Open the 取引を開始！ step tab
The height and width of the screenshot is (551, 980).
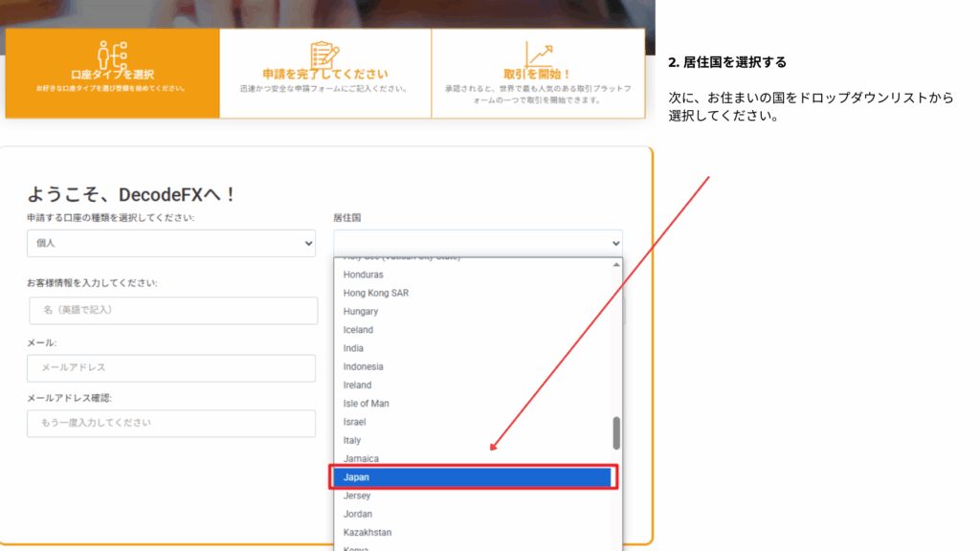[538, 74]
